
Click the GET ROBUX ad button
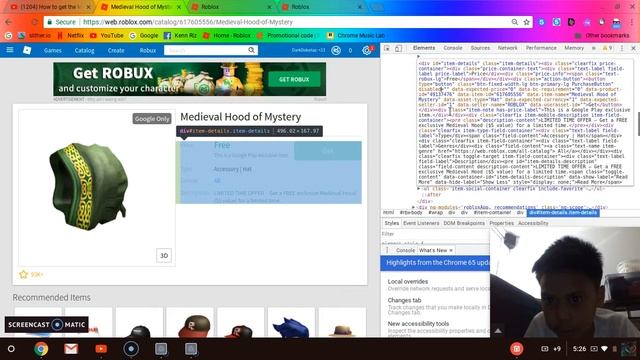pos(294,79)
